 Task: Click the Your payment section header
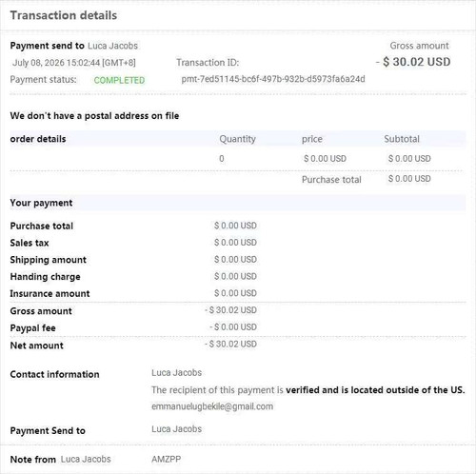pos(41,203)
